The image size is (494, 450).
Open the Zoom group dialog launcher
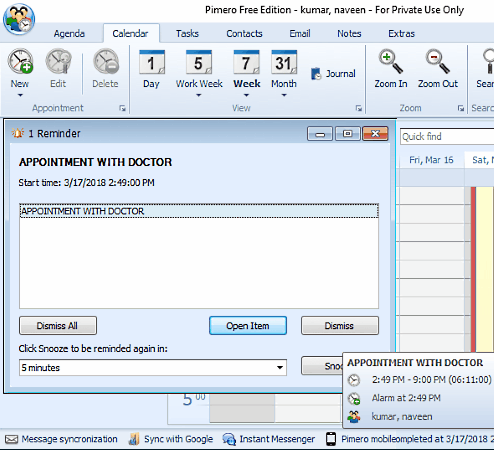(461, 108)
